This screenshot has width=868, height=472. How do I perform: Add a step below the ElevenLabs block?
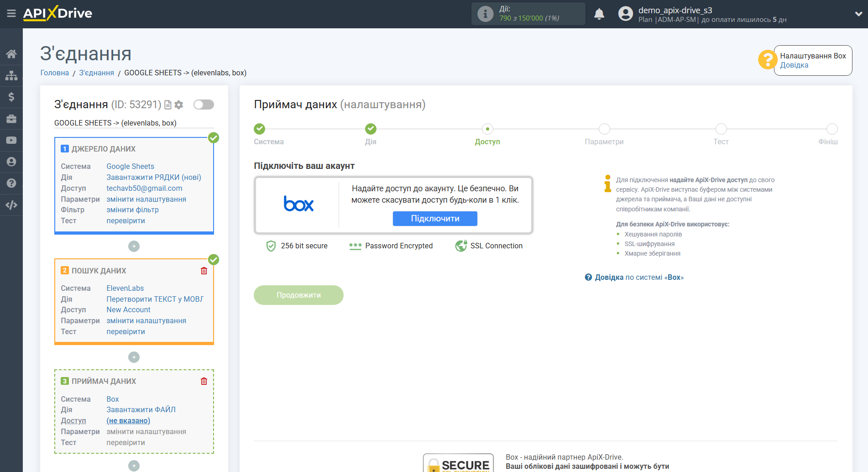[x=134, y=357]
